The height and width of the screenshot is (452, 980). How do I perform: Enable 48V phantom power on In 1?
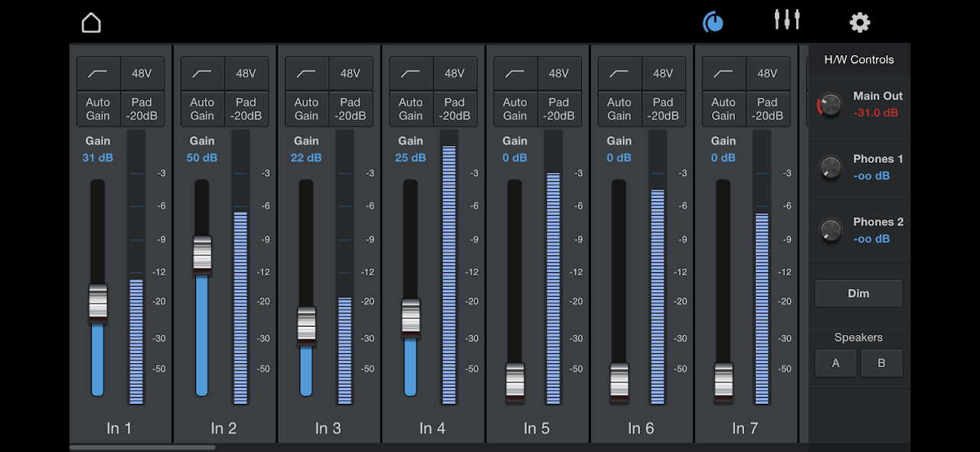point(142,73)
